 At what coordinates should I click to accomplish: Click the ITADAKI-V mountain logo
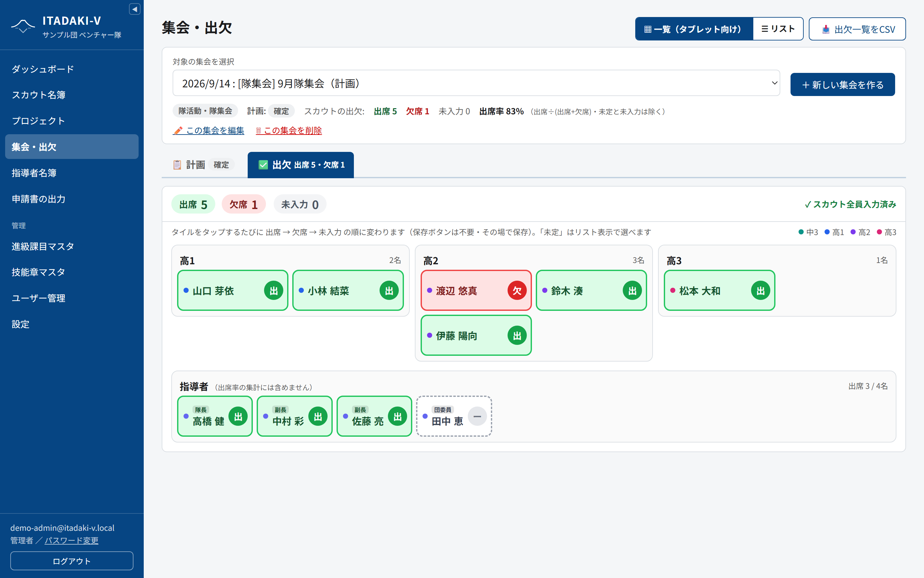23,26
